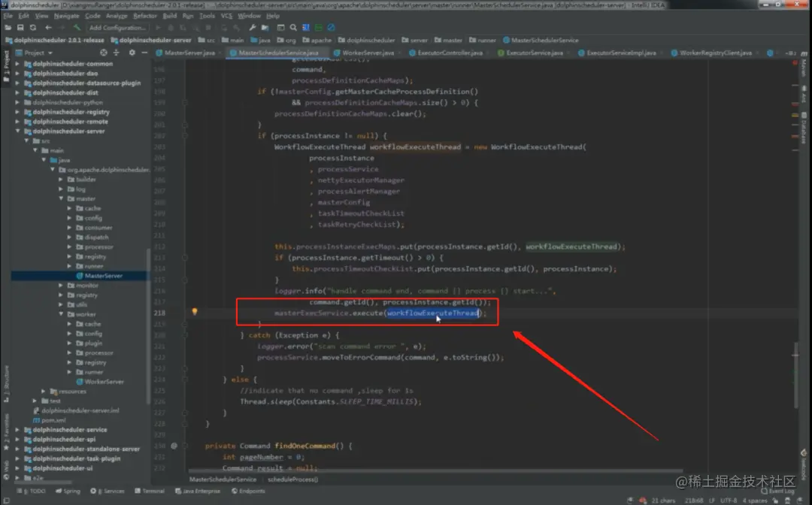
Task: Open the Structure side tool window
Action: pyautogui.click(x=6, y=385)
